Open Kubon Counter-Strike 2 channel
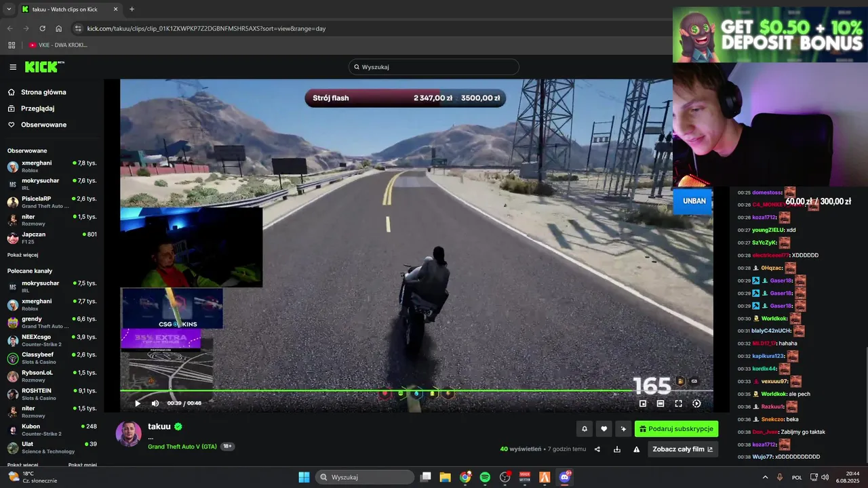The image size is (868, 488). coord(52,430)
